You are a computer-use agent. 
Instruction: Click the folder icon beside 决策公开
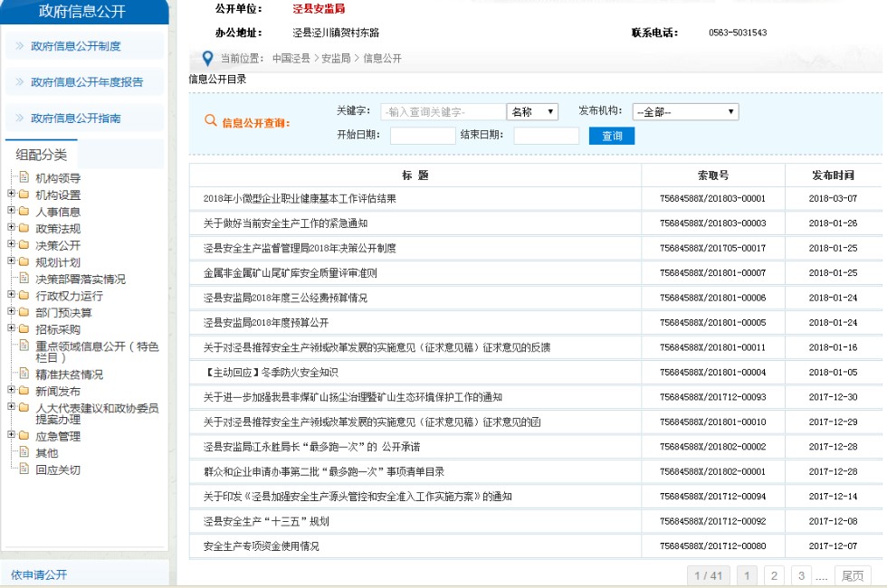[x=24, y=245]
